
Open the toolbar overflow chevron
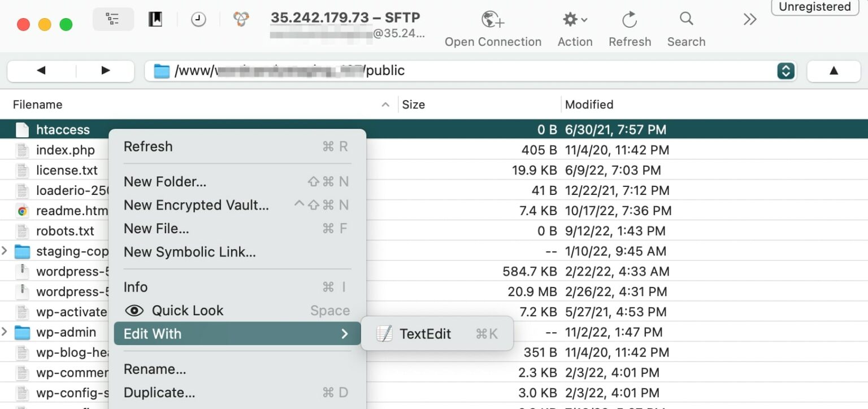749,19
